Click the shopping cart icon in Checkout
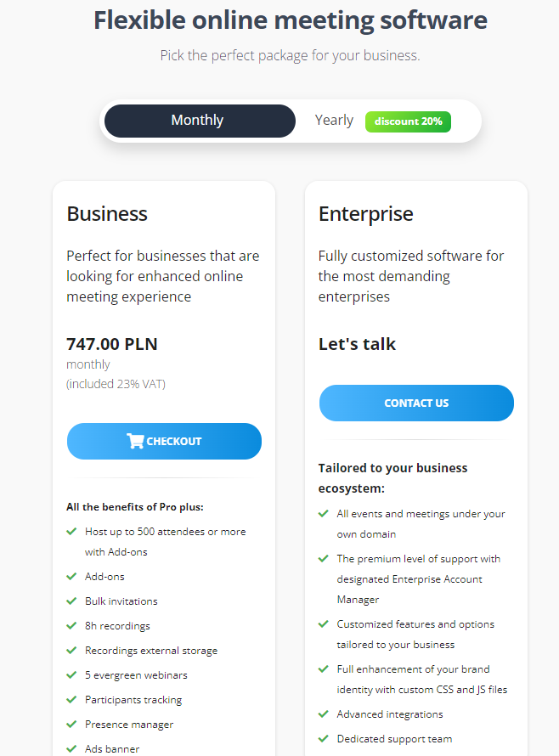 click(x=135, y=441)
